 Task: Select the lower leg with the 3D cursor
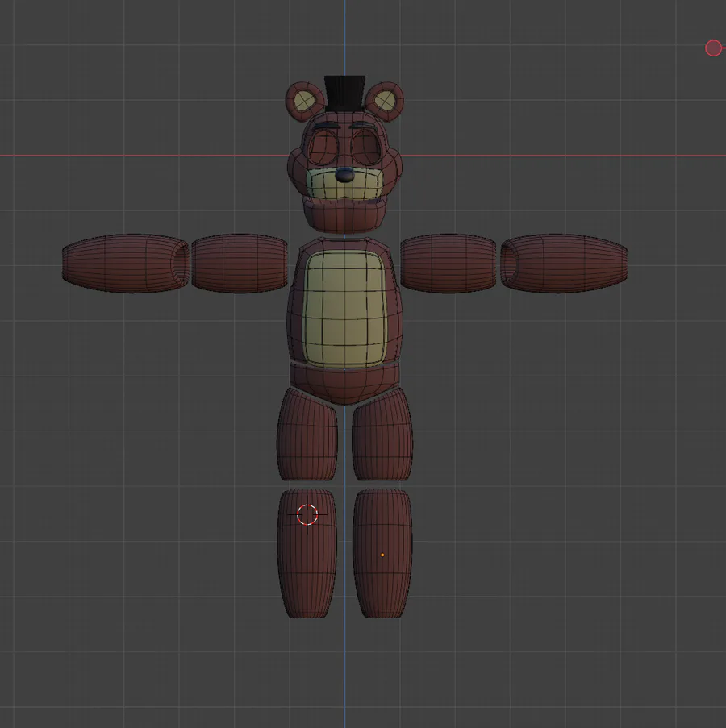pos(307,553)
